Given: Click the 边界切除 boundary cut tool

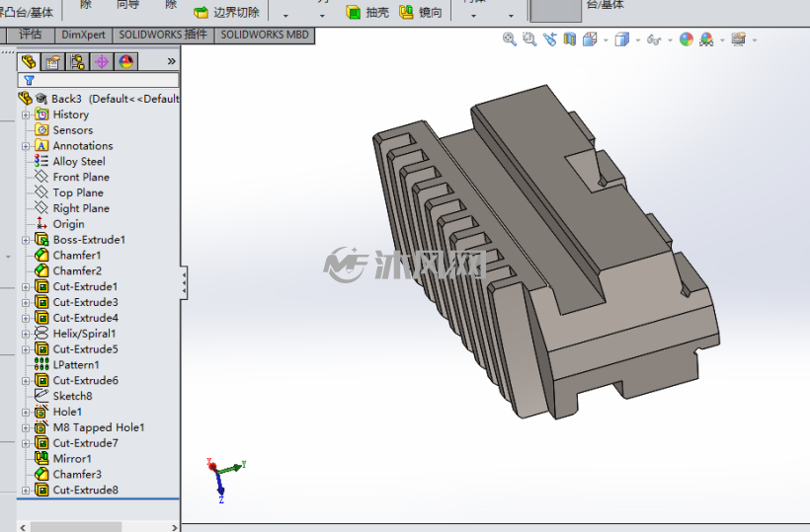Looking at the screenshot, I should (227, 12).
